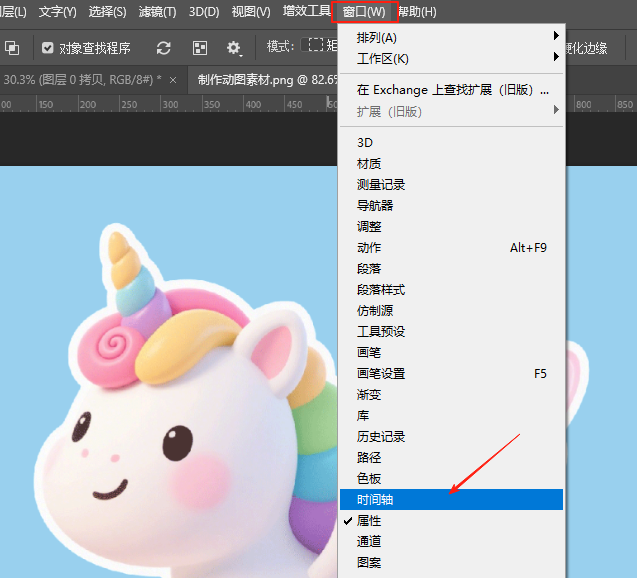Viewport: 637px width, 578px height.
Task: Select the 段落样式 menu item
Action: (x=451, y=290)
